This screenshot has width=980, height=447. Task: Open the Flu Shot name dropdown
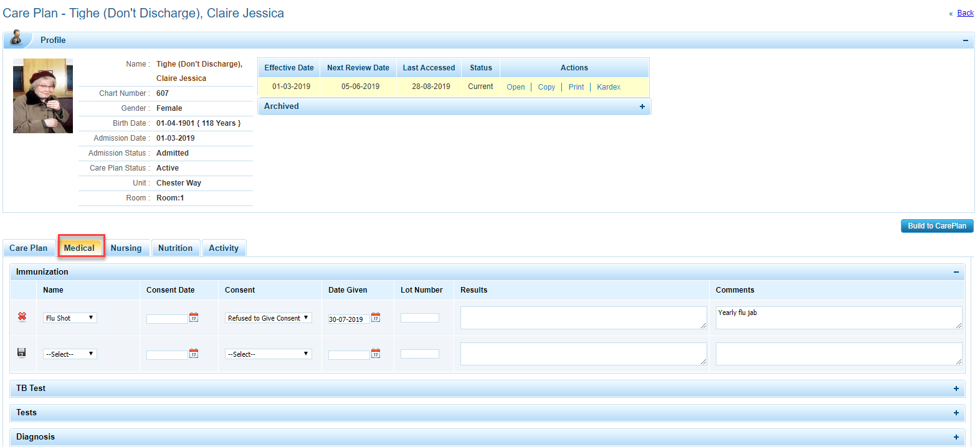pos(70,318)
